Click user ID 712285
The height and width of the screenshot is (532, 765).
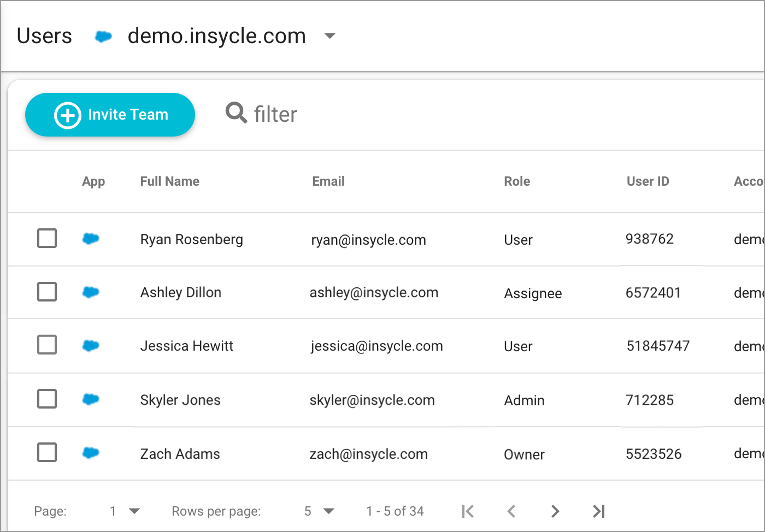coord(650,400)
